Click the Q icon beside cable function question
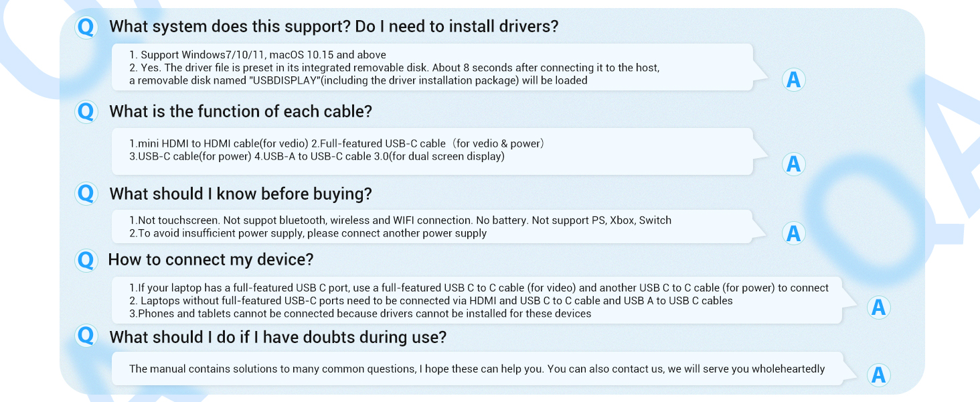The image size is (980, 402). click(86, 111)
